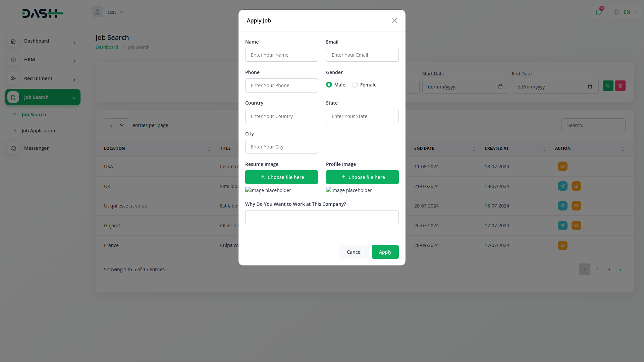Screen dimensions: 644x362
Task: Open the messenger chat notification icon
Action: click(599, 12)
